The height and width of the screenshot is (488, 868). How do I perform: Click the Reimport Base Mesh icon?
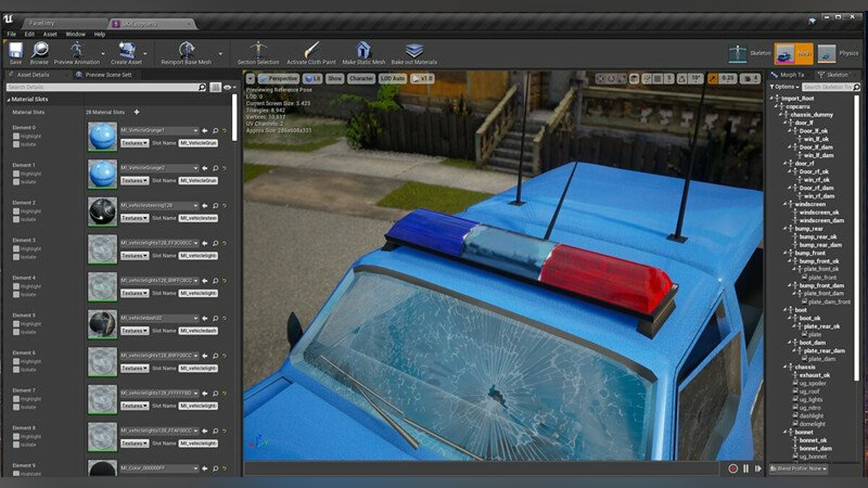186,51
